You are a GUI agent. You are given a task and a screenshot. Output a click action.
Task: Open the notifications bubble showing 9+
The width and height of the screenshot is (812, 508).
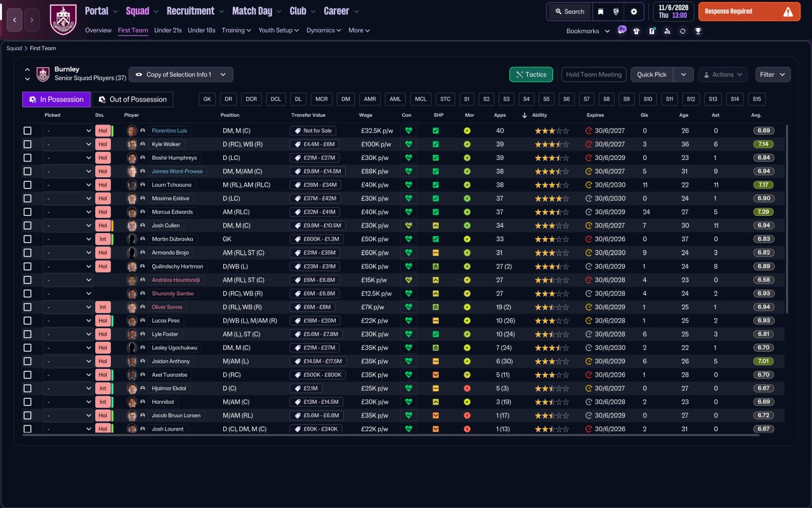(622, 30)
